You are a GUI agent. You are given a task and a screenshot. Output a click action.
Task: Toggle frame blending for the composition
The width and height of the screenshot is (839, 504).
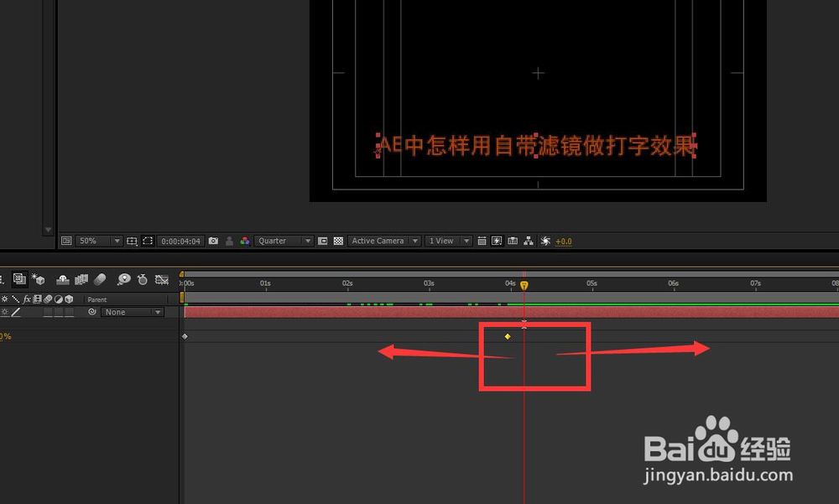click(x=81, y=279)
